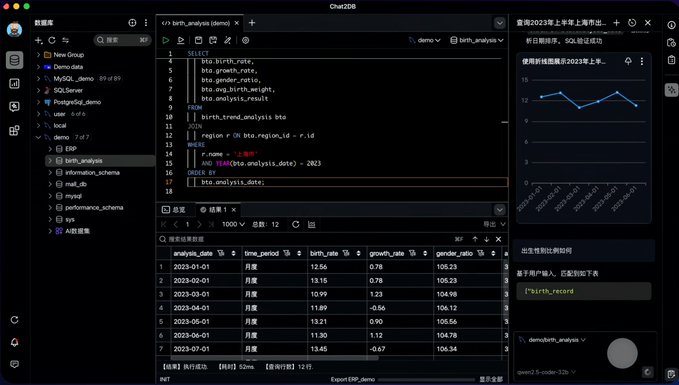Viewport: 679px width, 385px height.
Task: Open the notification bell in sidebar
Action: (14, 342)
